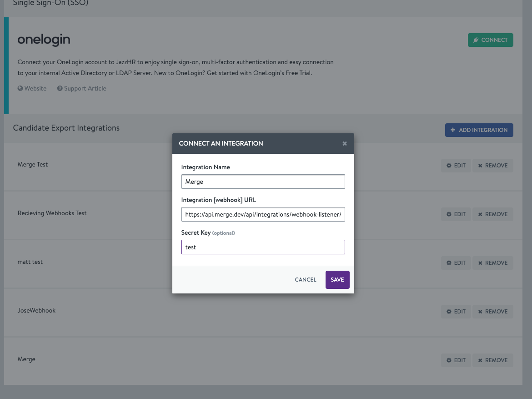This screenshot has height=399, width=532.
Task: Remove the Merge Test integration
Action: point(492,166)
